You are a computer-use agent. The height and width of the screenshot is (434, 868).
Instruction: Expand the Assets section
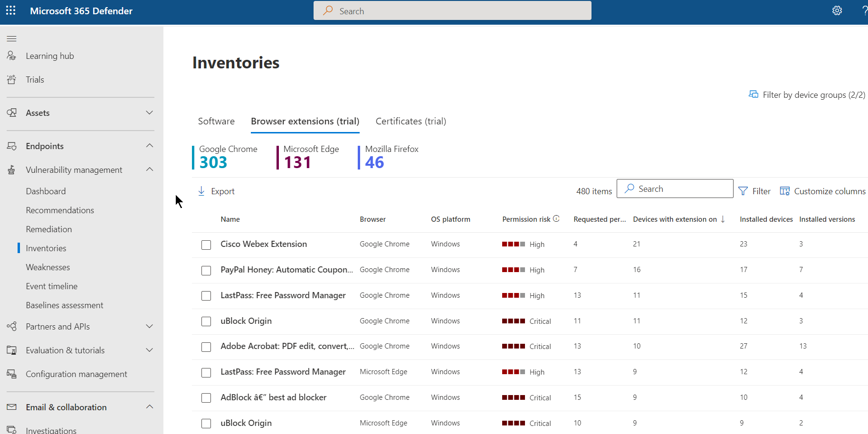149,113
